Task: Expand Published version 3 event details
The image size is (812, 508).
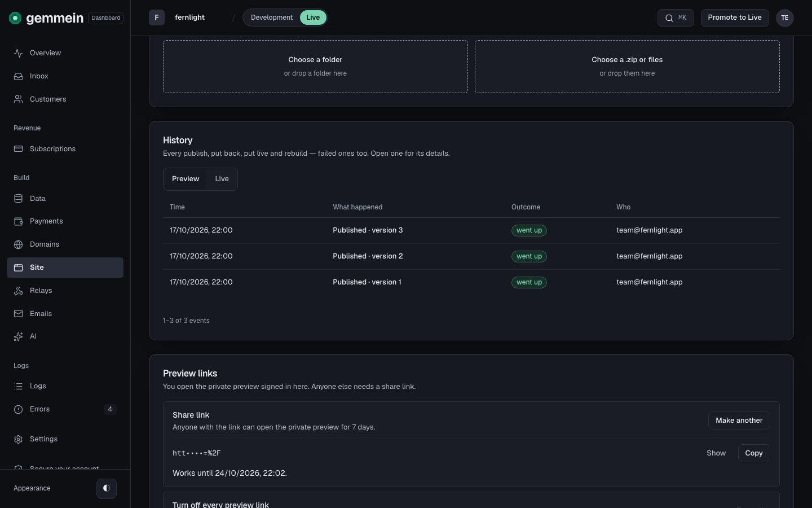Action: click(x=471, y=230)
